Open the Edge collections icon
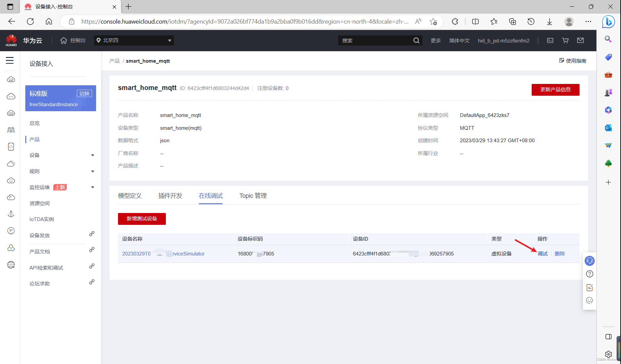Viewport: 621px width, 364px height. click(512, 22)
